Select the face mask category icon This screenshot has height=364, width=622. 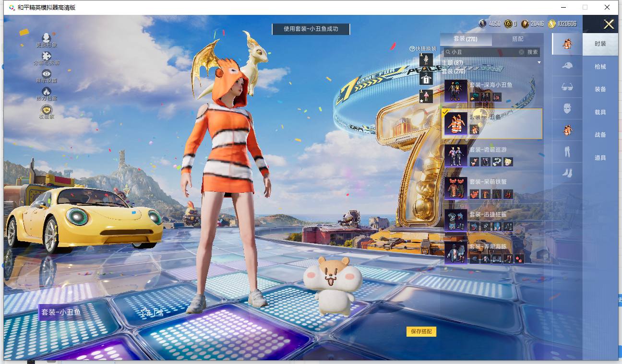567,108
